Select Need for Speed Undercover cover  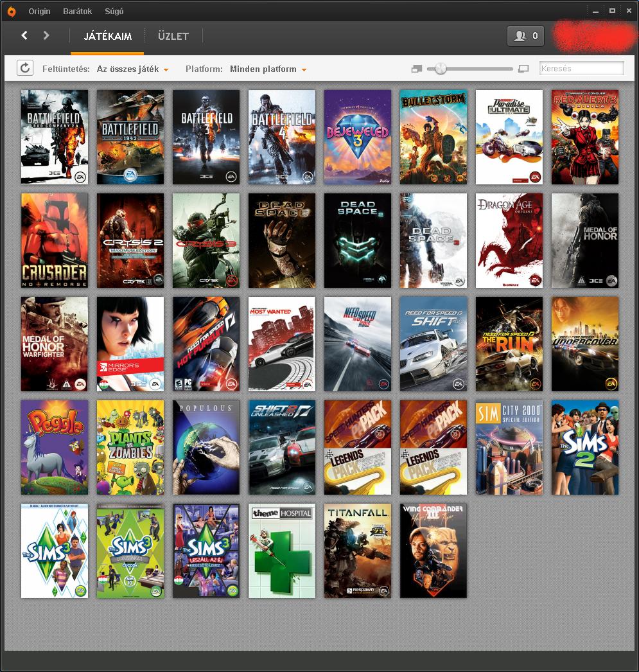click(x=585, y=344)
